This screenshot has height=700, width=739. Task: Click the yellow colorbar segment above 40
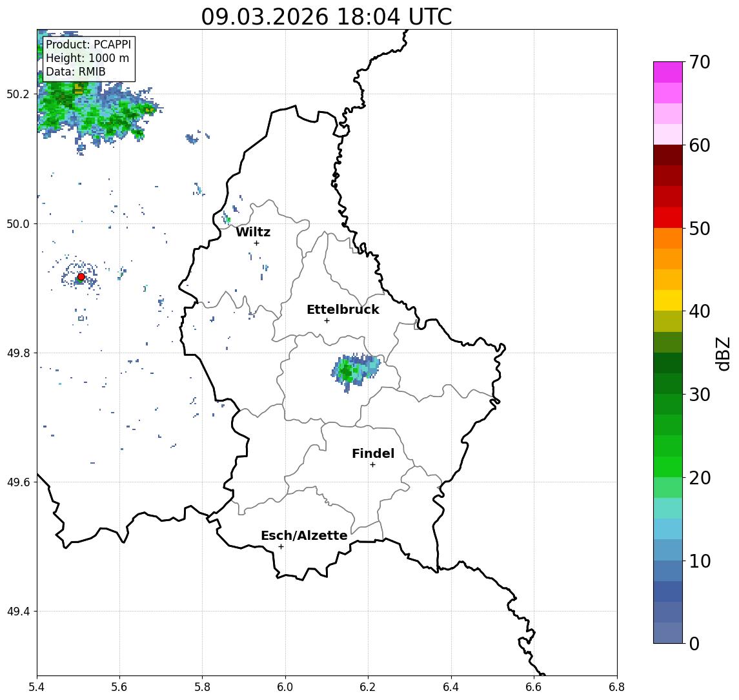point(668,300)
